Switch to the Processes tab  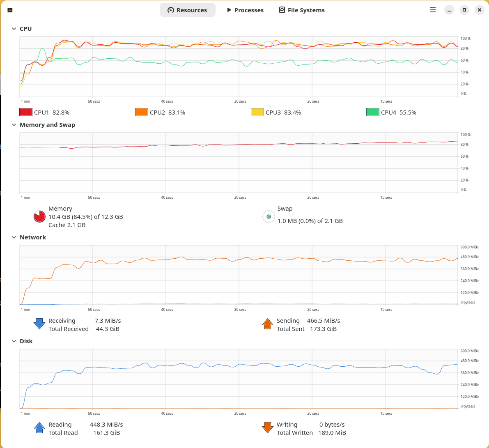[x=245, y=10]
